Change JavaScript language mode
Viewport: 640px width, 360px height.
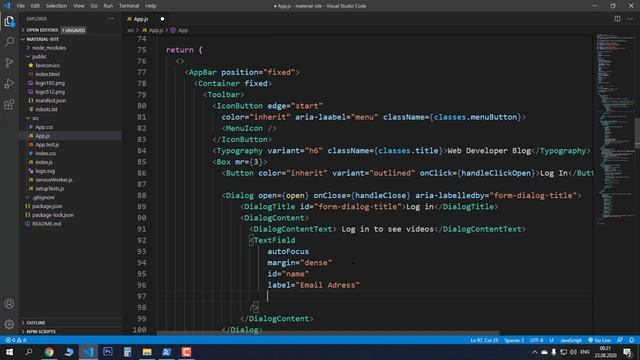coord(571,340)
